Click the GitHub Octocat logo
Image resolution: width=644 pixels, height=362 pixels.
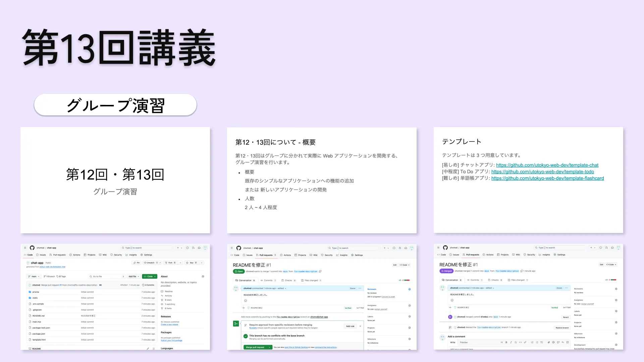32,248
